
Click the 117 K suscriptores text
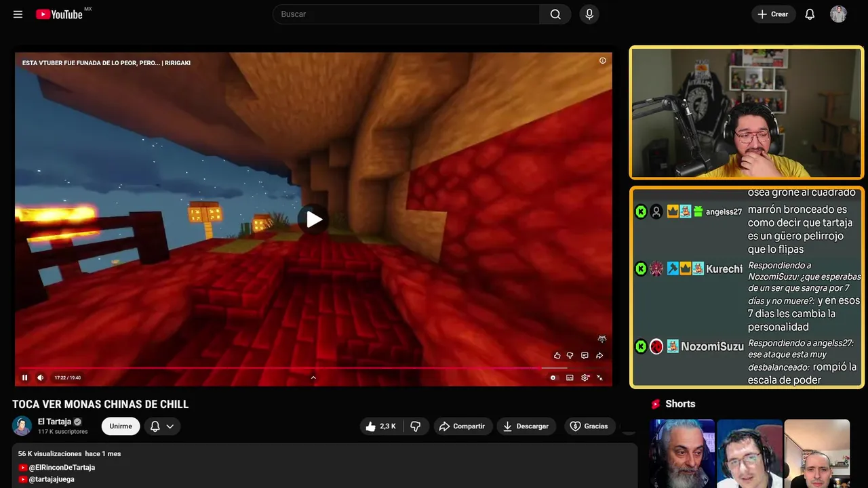point(63,432)
